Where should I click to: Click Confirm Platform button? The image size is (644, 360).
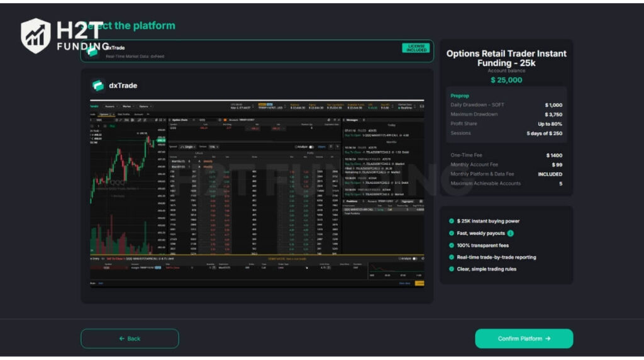(524, 338)
